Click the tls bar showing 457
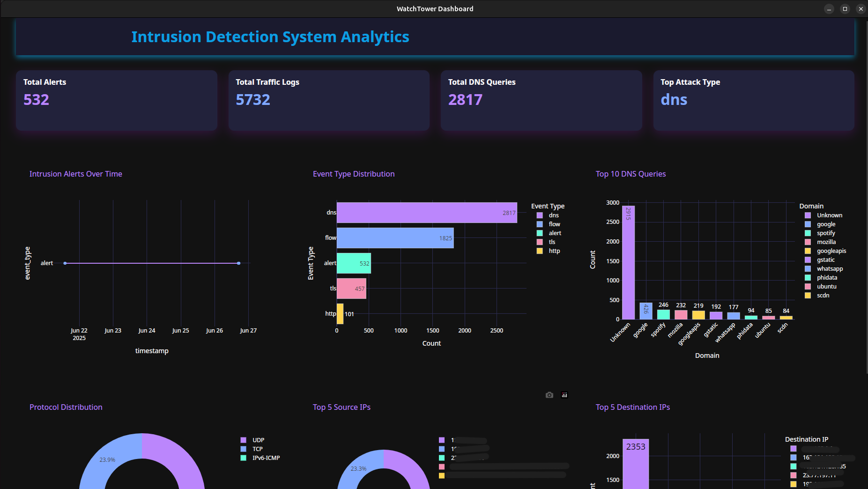Viewport: 868px width, 489px height. [351, 289]
